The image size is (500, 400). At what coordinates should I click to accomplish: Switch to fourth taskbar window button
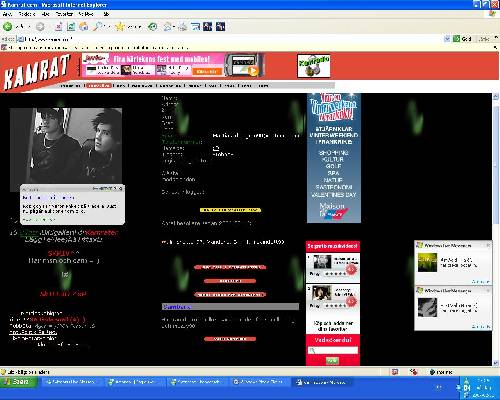click(x=261, y=382)
